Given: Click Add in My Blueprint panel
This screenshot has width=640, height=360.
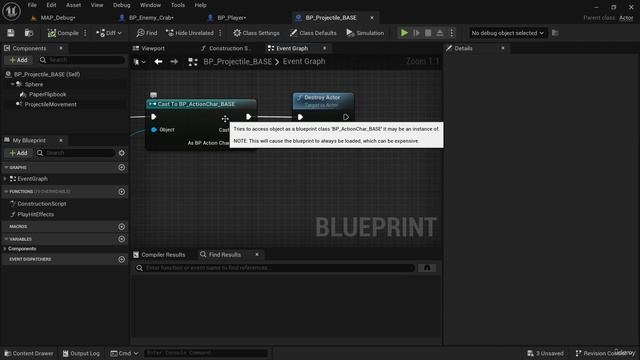Looking at the screenshot, I should tap(19, 153).
